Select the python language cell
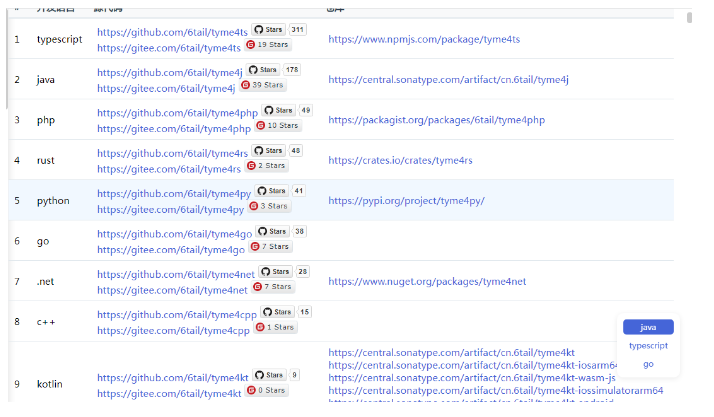The height and width of the screenshot is (417, 714). tap(53, 201)
